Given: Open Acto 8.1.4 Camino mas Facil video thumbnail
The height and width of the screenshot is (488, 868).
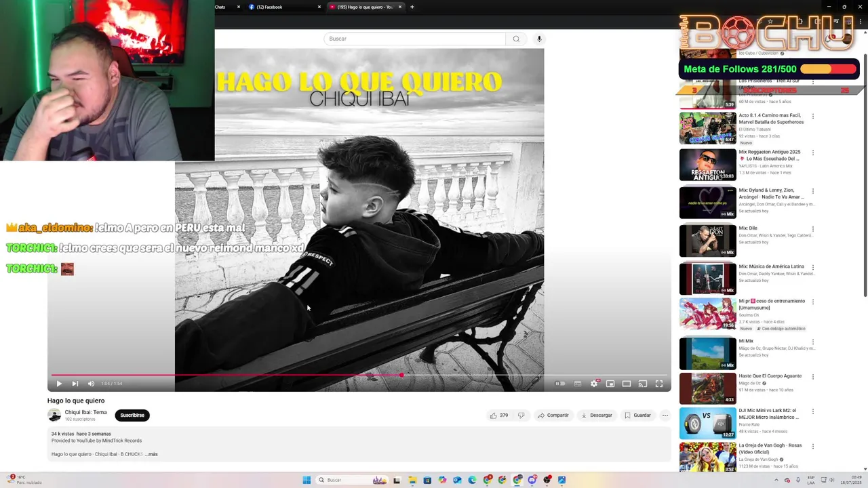Looking at the screenshot, I should [707, 128].
